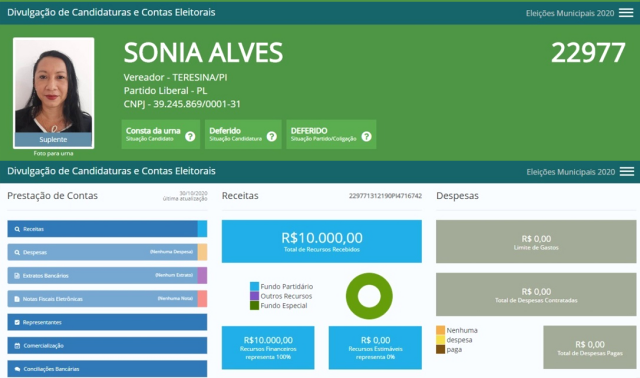Click the Fundo Especial green legend swatch
Screen dimensions: 640x378
[x=254, y=305]
